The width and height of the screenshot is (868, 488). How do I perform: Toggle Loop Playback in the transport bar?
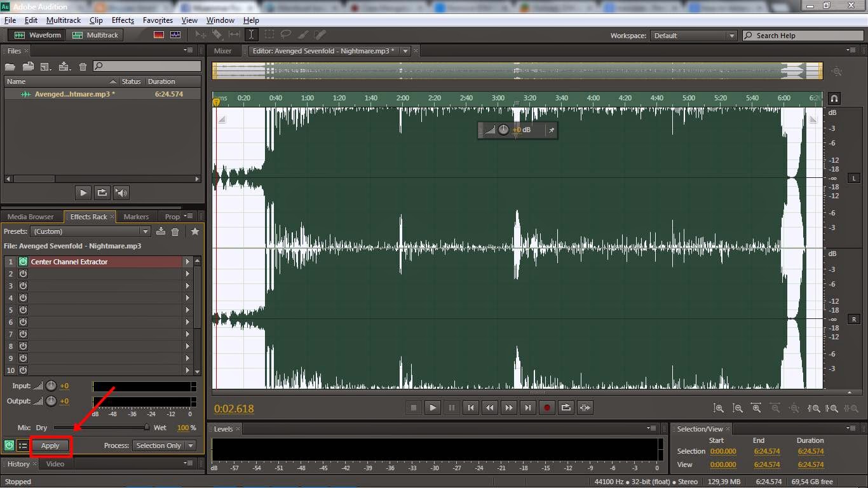(x=566, y=408)
